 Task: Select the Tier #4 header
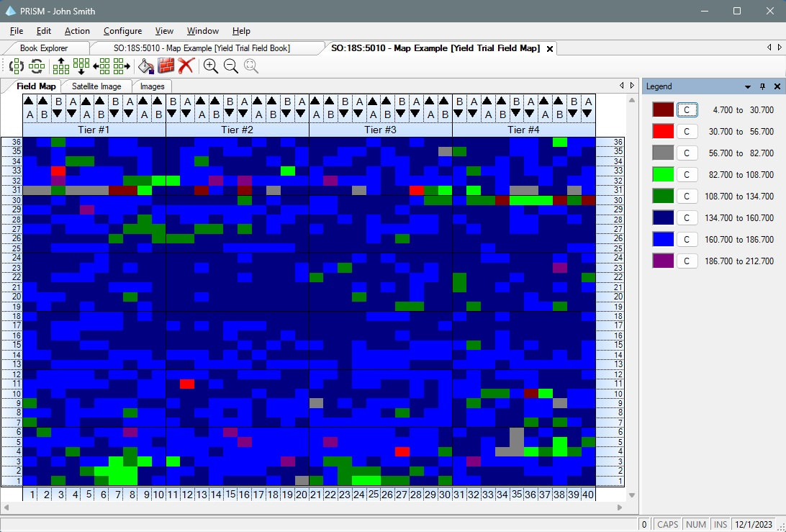point(524,130)
